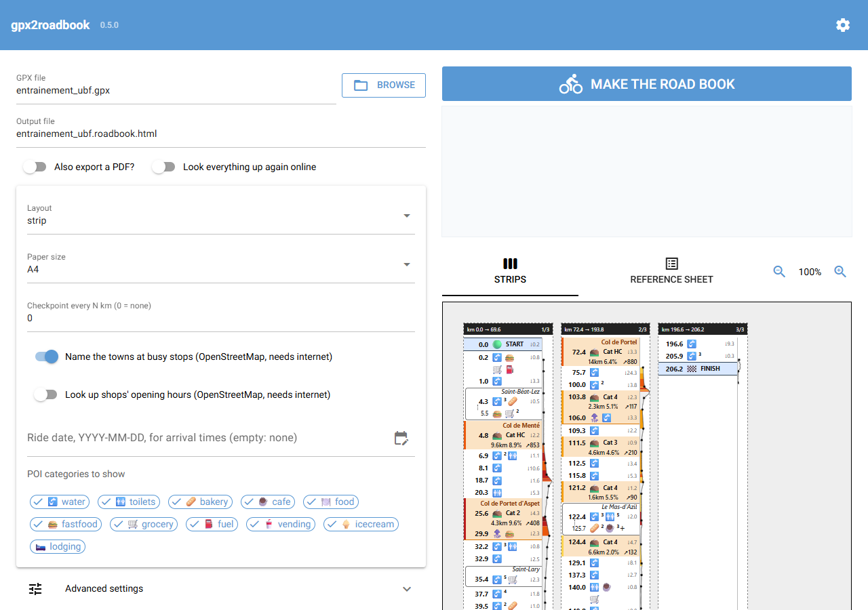Open the ride date calendar picker icon
The height and width of the screenshot is (610, 868).
(401, 438)
